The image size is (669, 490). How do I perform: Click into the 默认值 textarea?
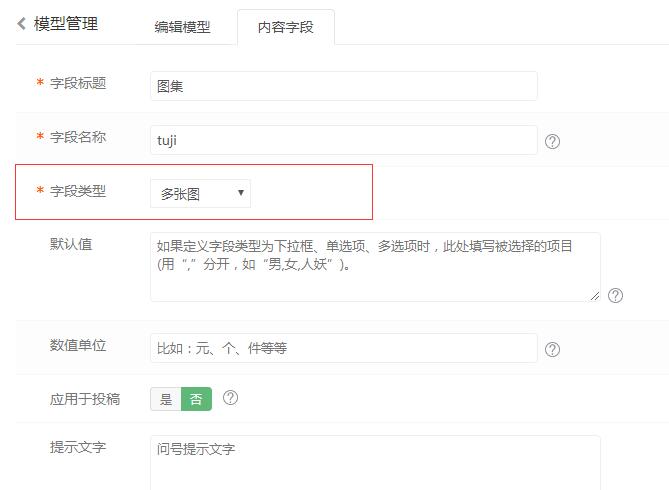pyautogui.click(x=375, y=267)
